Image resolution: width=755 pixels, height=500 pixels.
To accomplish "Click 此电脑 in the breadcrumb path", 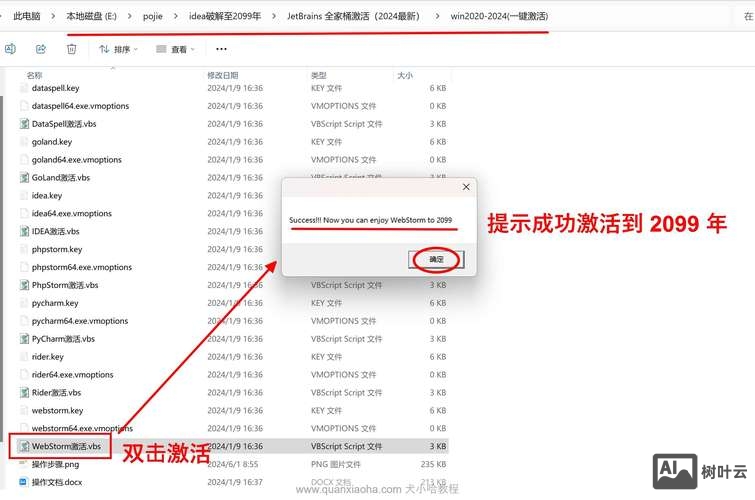I will [27, 16].
